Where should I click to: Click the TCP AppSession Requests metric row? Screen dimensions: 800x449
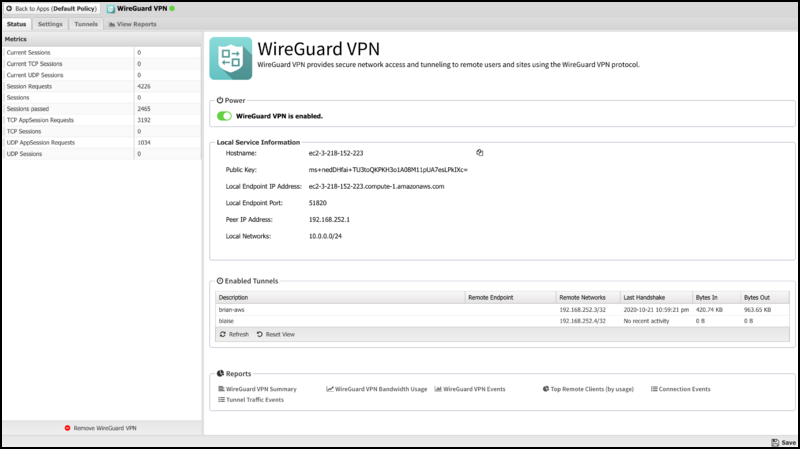[x=102, y=120]
